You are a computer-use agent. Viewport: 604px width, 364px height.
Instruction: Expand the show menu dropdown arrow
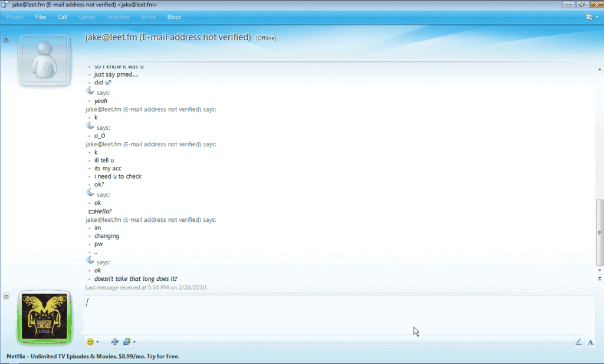[597, 17]
